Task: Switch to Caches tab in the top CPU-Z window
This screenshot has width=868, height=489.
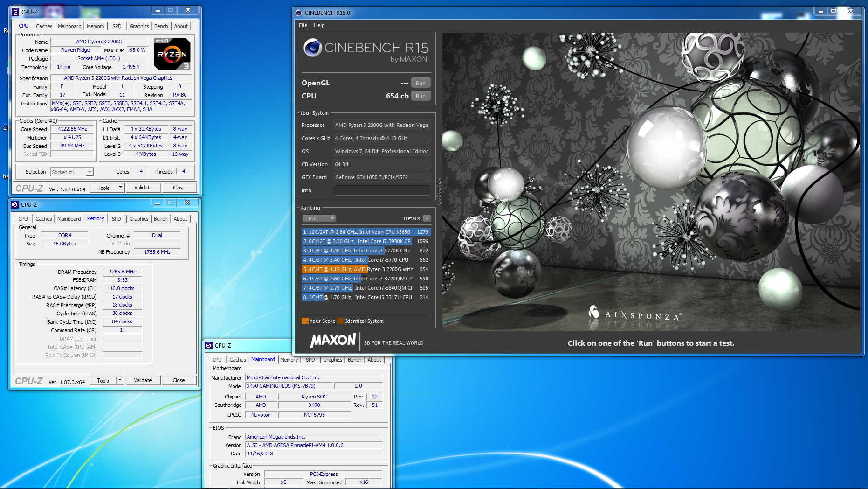Action: point(44,26)
